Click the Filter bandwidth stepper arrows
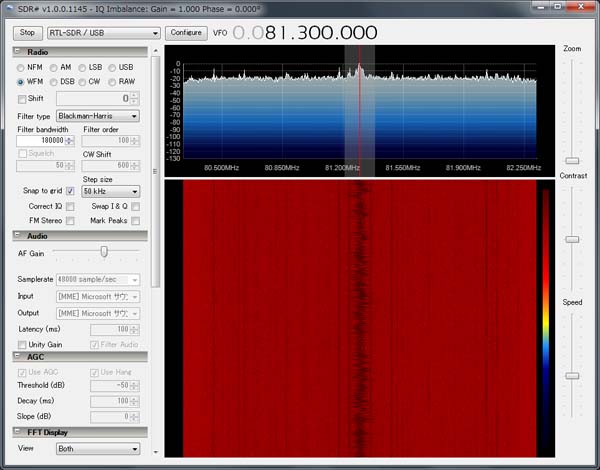This screenshot has width=600, height=470. point(70,140)
